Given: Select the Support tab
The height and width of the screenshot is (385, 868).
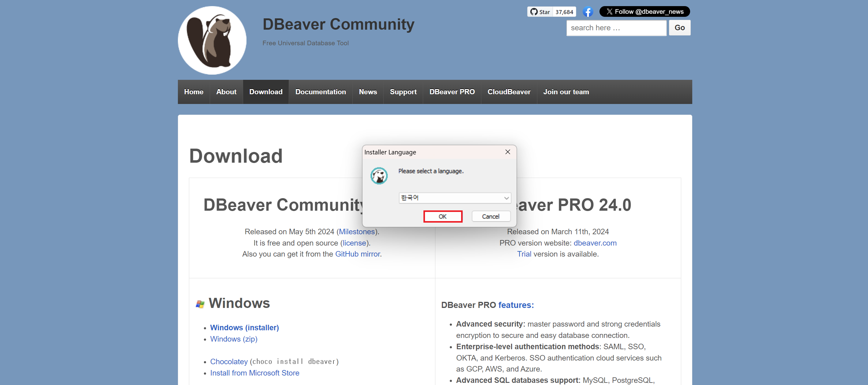Looking at the screenshot, I should click(403, 91).
